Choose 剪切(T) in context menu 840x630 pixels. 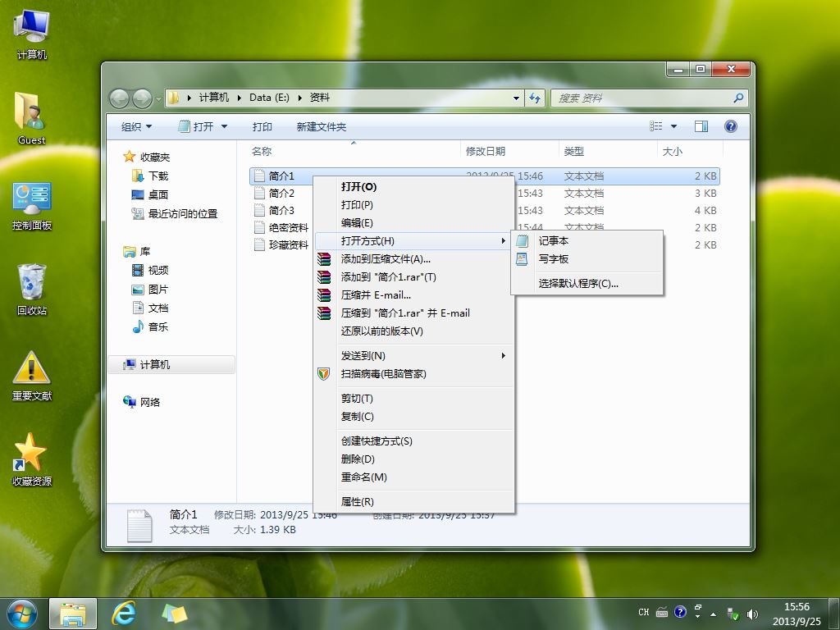[413, 399]
